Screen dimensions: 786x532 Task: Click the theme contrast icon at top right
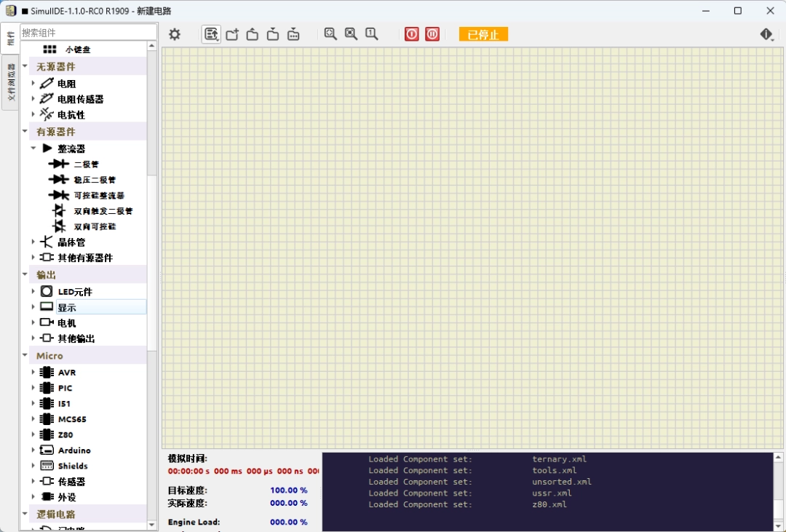point(766,33)
